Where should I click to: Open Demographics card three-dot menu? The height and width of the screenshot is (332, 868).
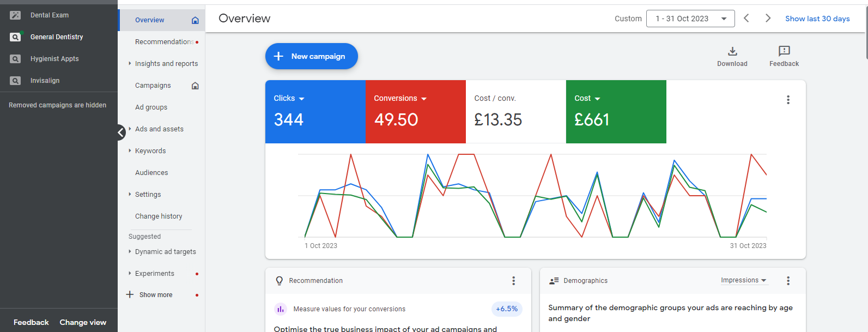pyautogui.click(x=788, y=281)
